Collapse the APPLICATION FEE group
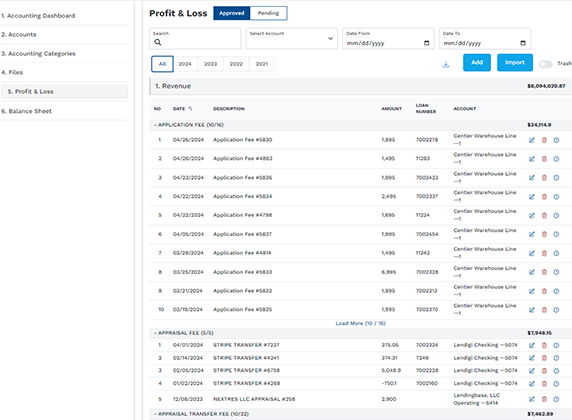Image resolution: width=572 pixels, height=420 pixels. (189, 125)
